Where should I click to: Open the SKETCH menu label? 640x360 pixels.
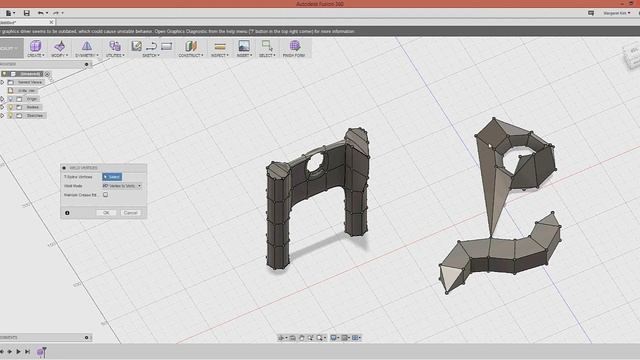151,55
